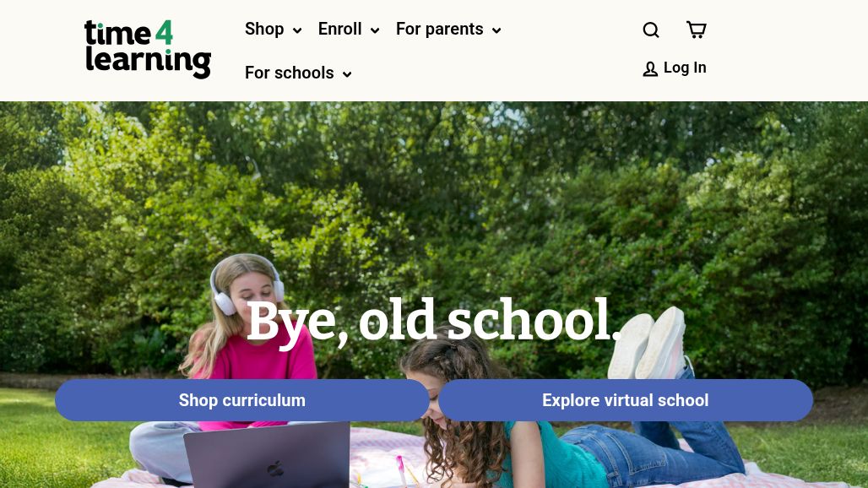The image size is (868, 488).
Task: Click the laptop in the hero photo
Action: 267,455
